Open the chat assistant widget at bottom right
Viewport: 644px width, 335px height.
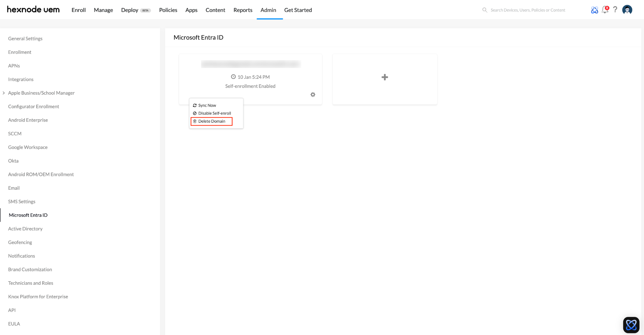tap(631, 325)
